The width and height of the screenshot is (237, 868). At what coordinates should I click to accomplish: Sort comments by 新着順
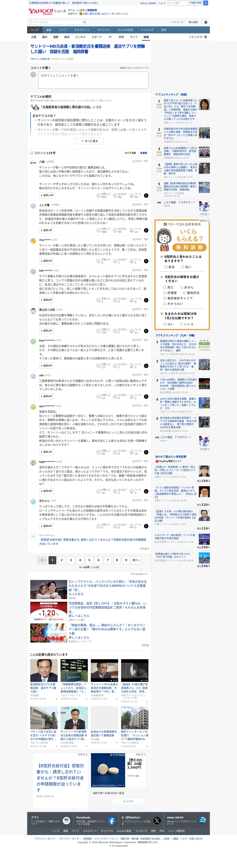144,153
